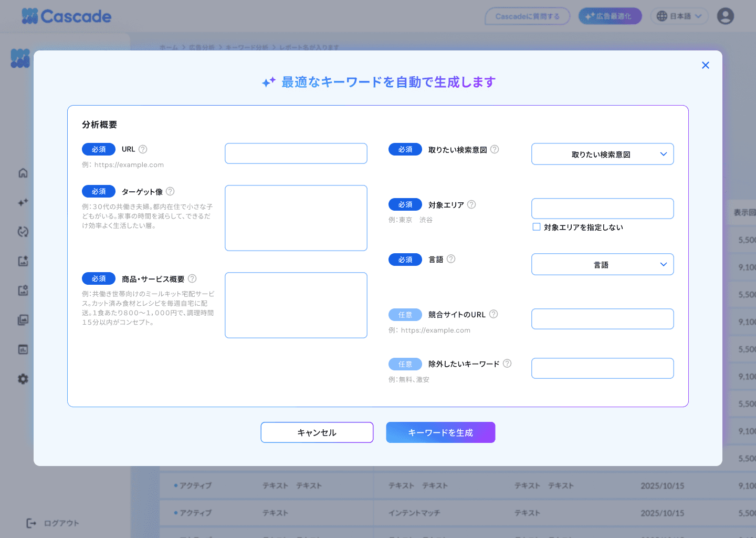Click the キャンセル button

pyautogui.click(x=317, y=432)
